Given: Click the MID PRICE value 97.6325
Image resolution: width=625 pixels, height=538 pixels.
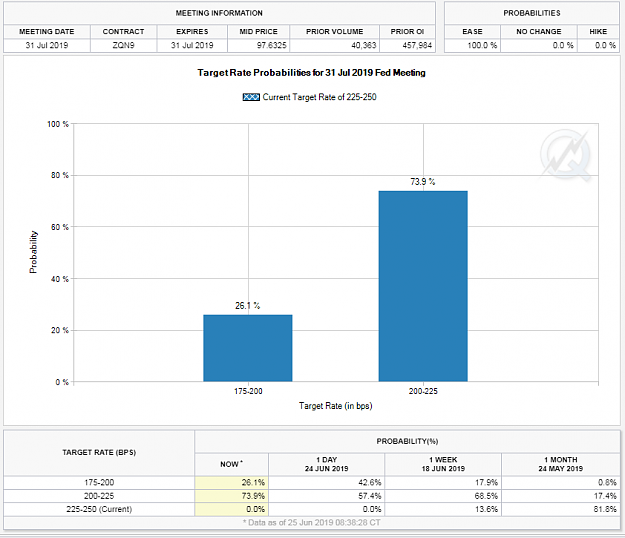Looking at the screenshot, I should pyautogui.click(x=271, y=45).
